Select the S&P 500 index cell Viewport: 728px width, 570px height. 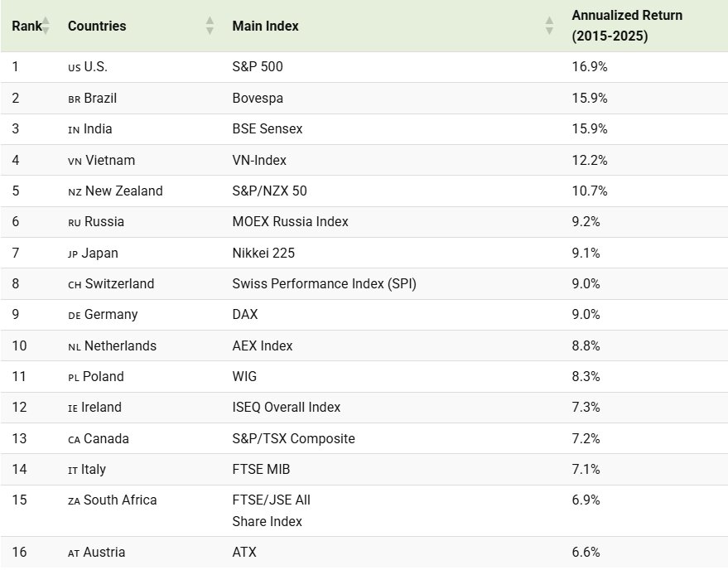pyautogui.click(x=258, y=67)
